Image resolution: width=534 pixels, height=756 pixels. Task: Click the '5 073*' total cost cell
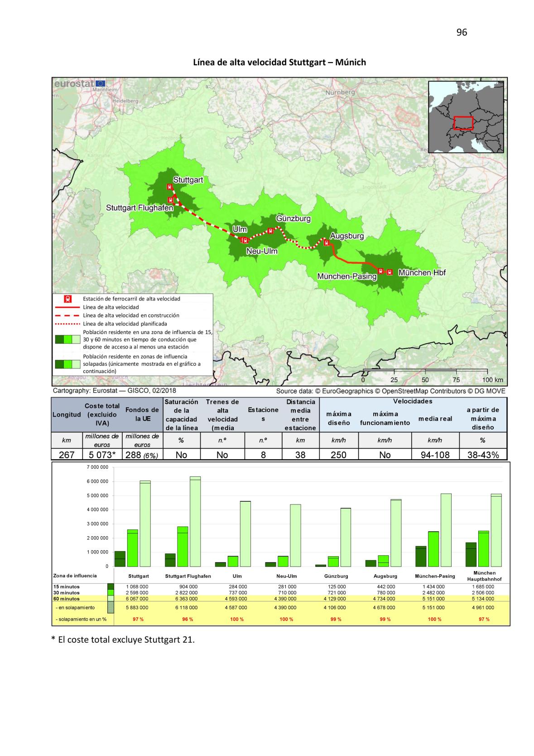point(101,455)
